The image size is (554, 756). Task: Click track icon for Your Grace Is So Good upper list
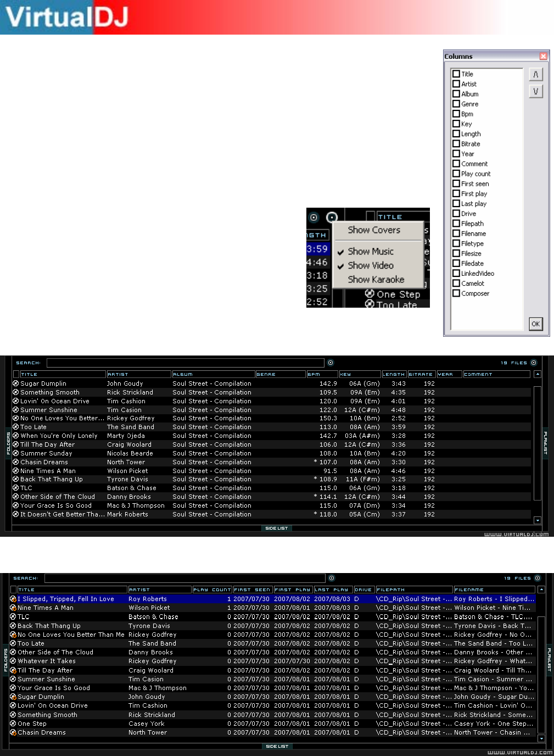pos(16,505)
